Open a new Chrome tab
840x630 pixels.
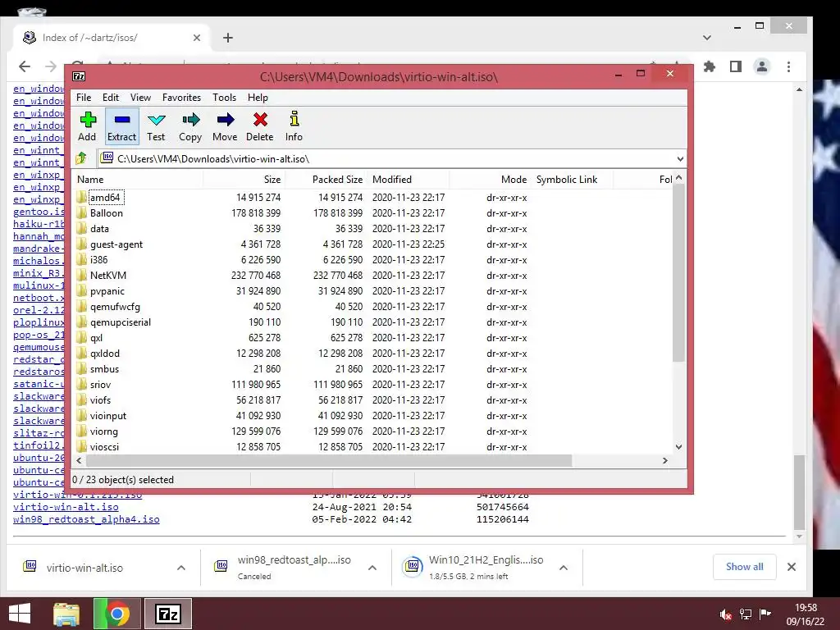click(228, 38)
